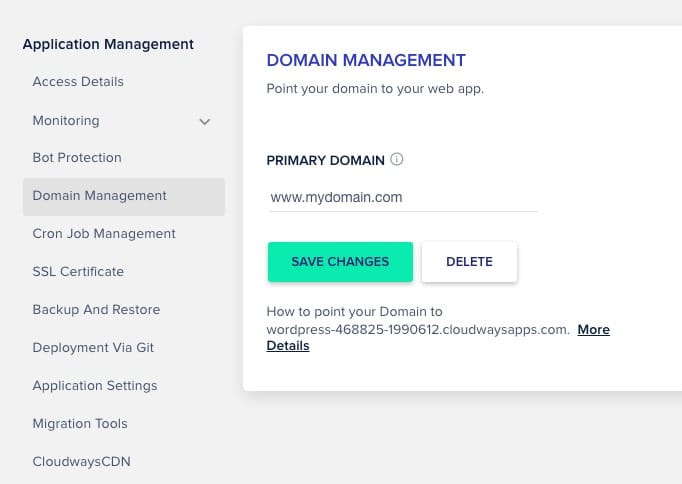682x484 pixels.
Task: Open Cron Job Management
Action: [104, 234]
